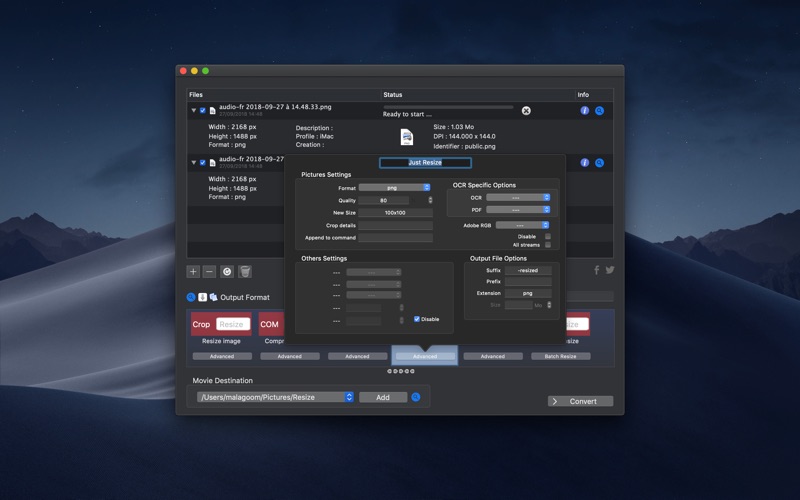Click the blue search icon beside Output Format

tap(191, 297)
